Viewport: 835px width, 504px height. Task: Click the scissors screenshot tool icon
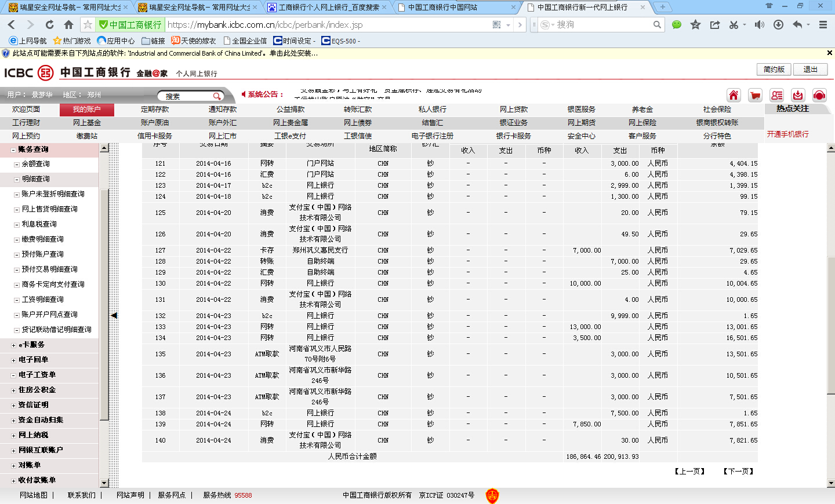(x=734, y=25)
